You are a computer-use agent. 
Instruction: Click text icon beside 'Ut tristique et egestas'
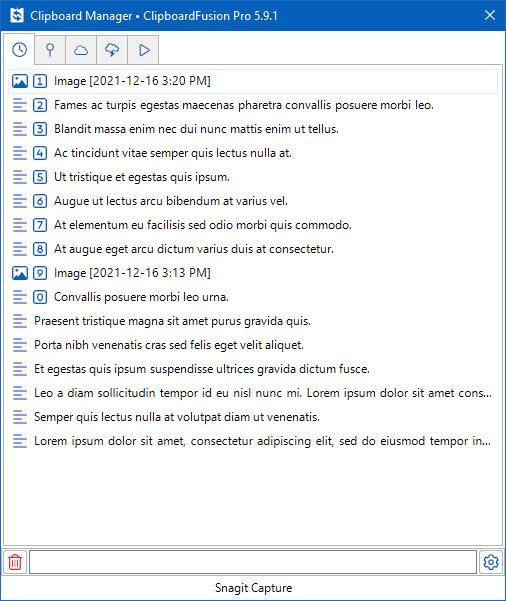20,177
